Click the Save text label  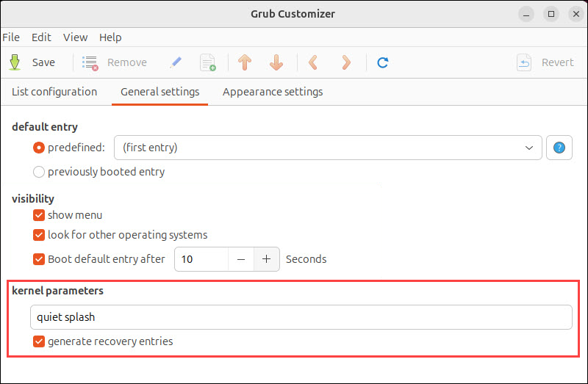tap(43, 62)
